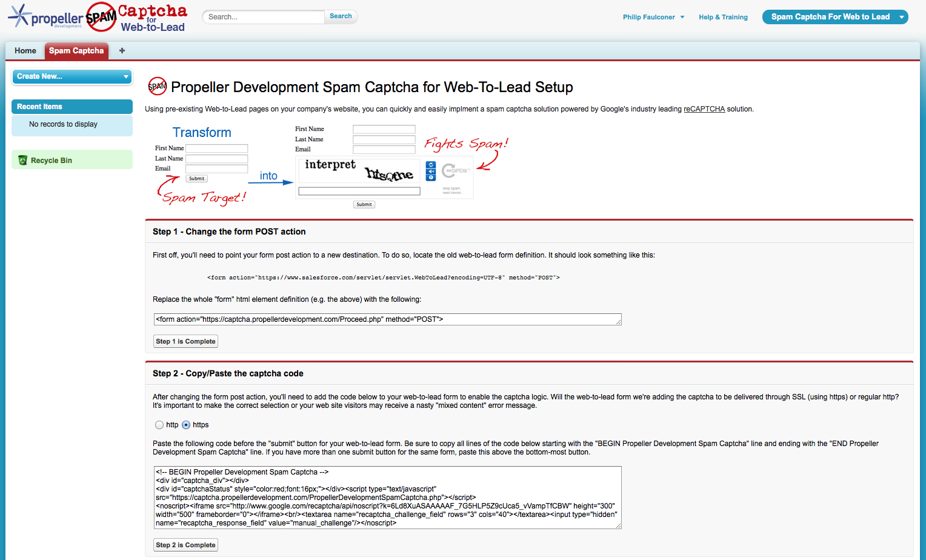The image size is (926, 560).
Task: Click the Transform illustration heading
Action: (x=202, y=132)
